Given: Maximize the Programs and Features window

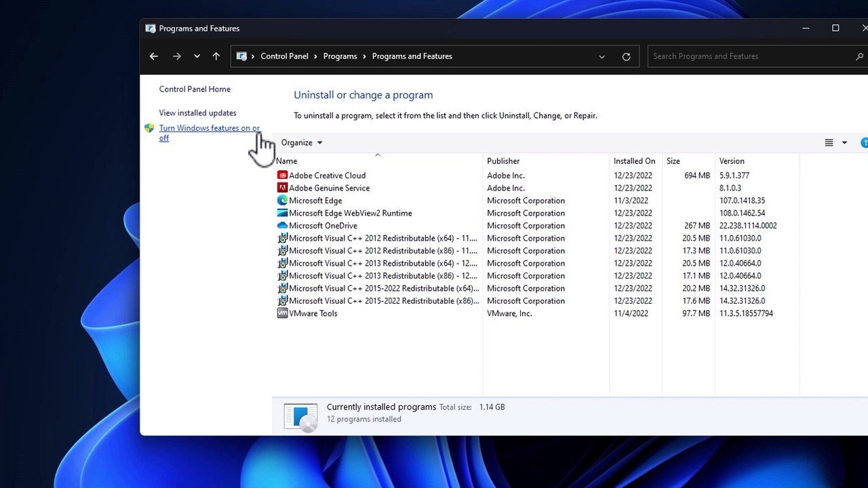Looking at the screenshot, I should coord(835,28).
